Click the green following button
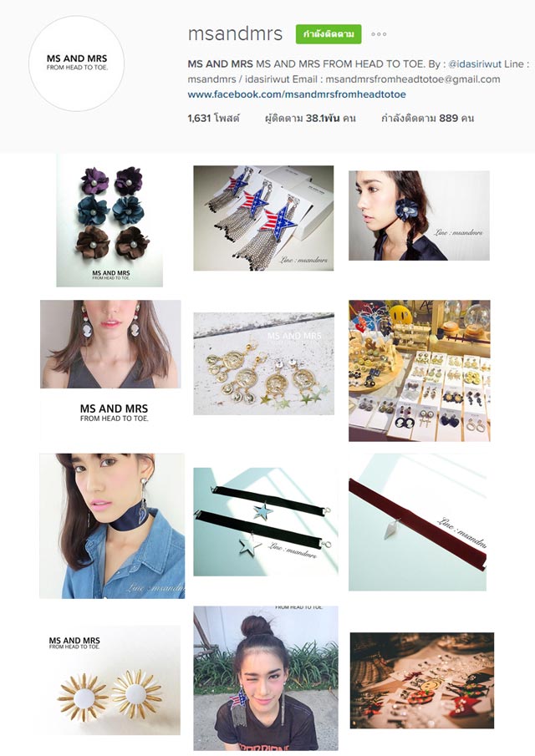The width and height of the screenshot is (535, 756). tap(328, 34)
